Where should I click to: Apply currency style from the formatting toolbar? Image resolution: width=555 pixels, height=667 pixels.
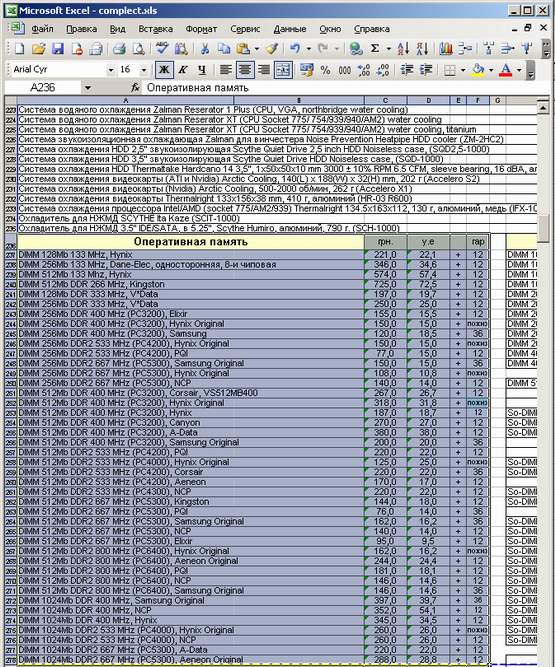306,70
